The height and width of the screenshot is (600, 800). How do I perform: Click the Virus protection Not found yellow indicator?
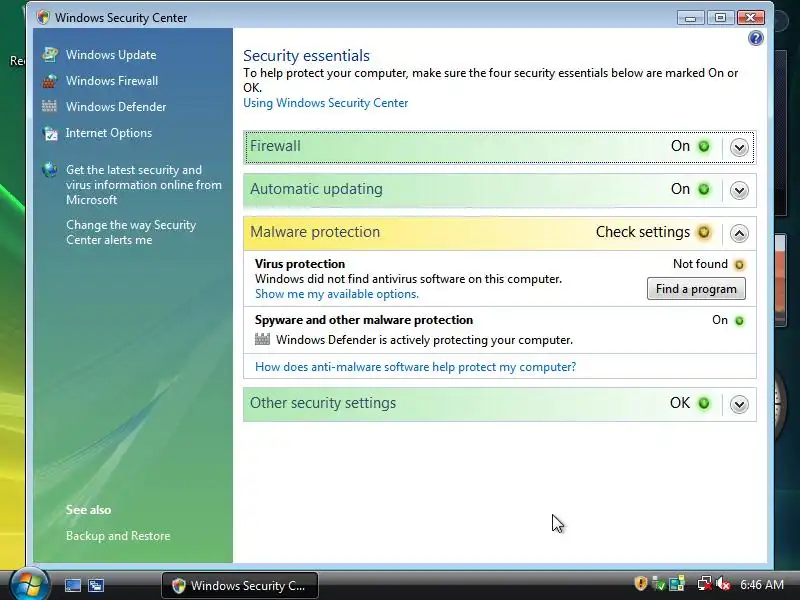click(x=739, y=264)
